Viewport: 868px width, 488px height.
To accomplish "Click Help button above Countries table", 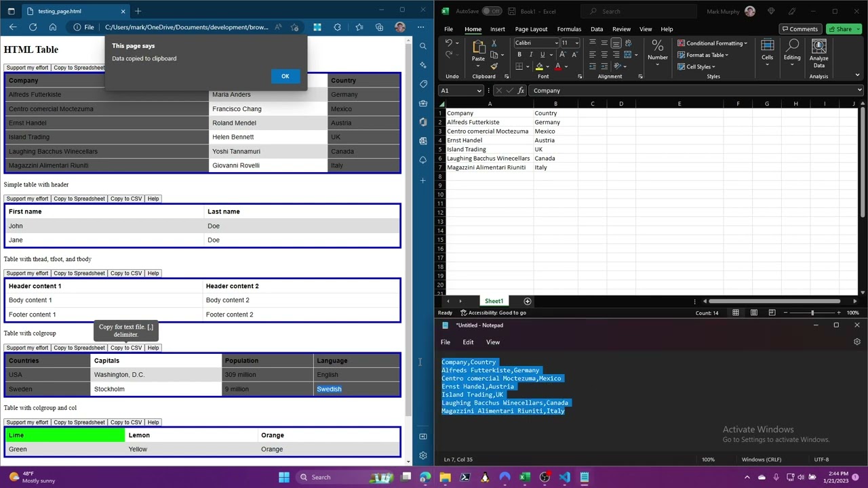I will click(x=153, y=348).
